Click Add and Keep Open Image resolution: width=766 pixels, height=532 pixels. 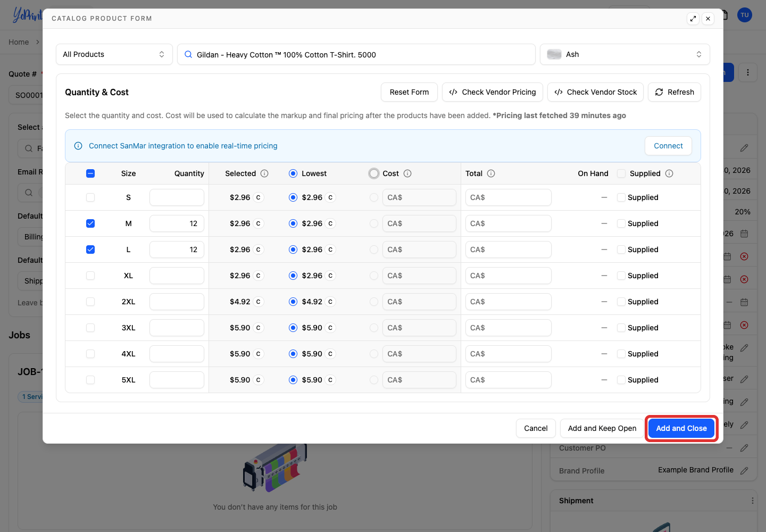[602, 428]
